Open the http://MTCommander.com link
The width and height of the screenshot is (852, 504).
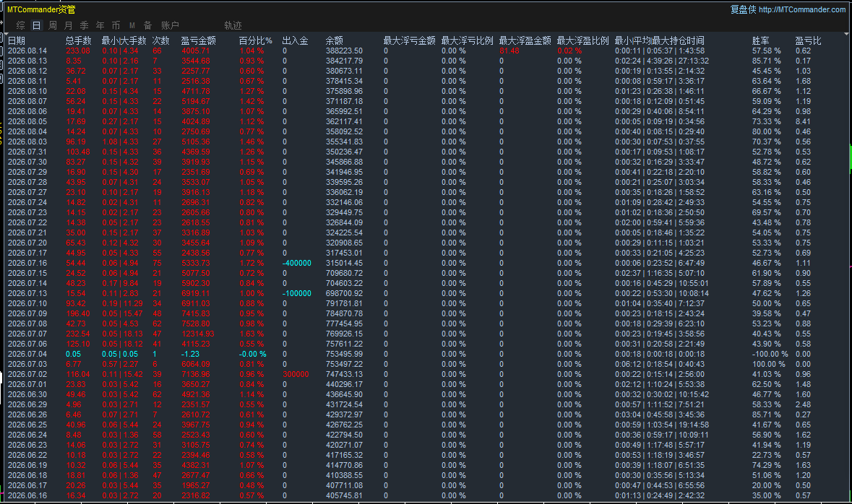click(x=802, y=9)
